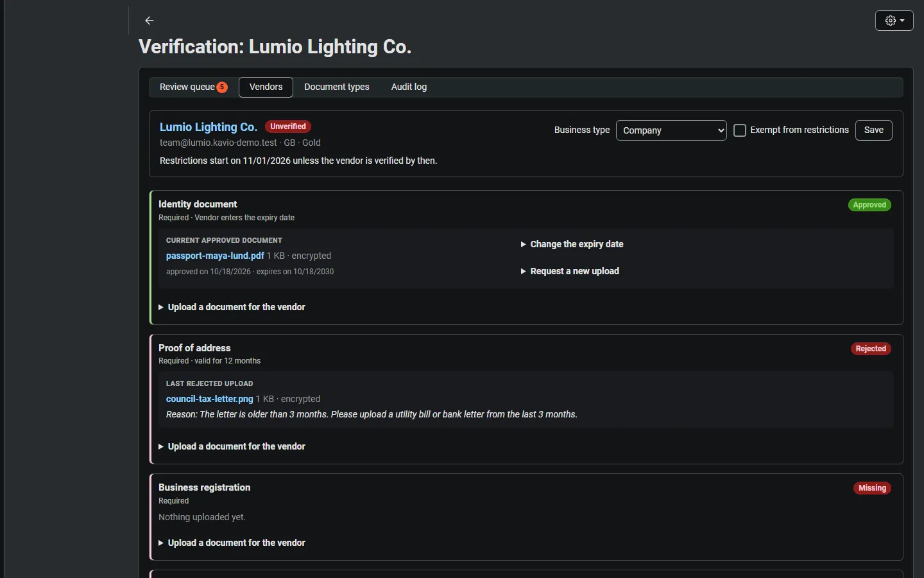Click the LAST REJECTED UPLOAD label
Screen dimensions: 924x578
[209, 383]
